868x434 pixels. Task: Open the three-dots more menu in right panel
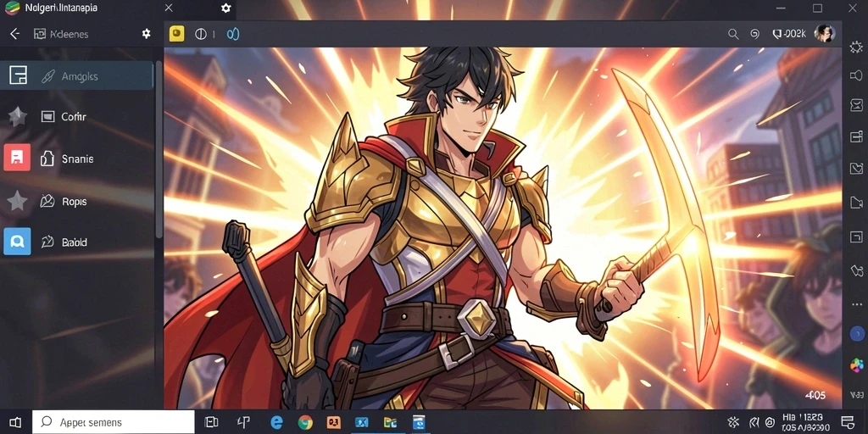(x=857, y=304)
